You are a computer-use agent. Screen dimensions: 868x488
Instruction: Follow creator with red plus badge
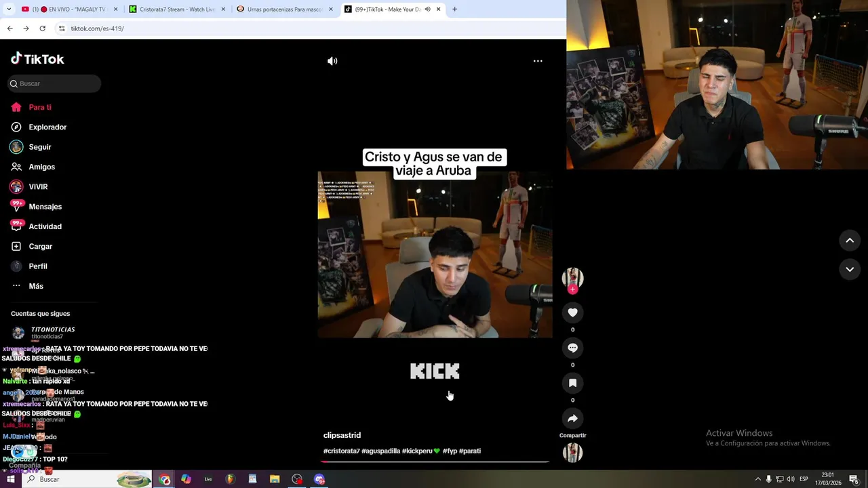click(572, 289)
